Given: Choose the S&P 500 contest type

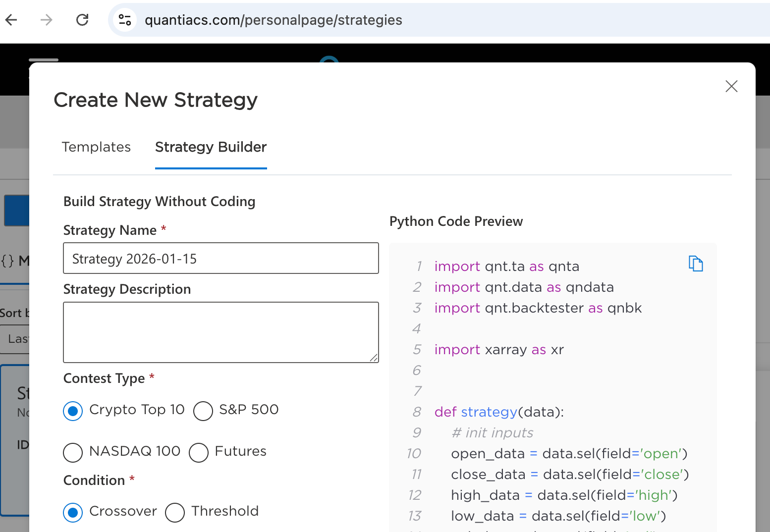Looking at the screenshot, I should pyautogui.click(x=203, y=411).
